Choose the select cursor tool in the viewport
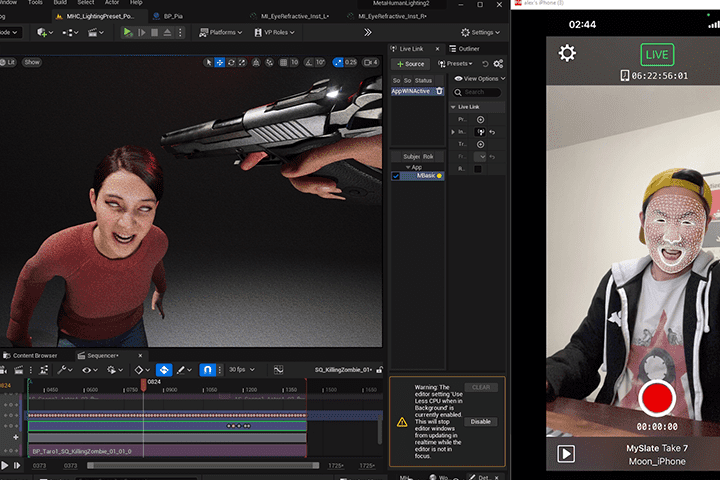 point(208,62)
